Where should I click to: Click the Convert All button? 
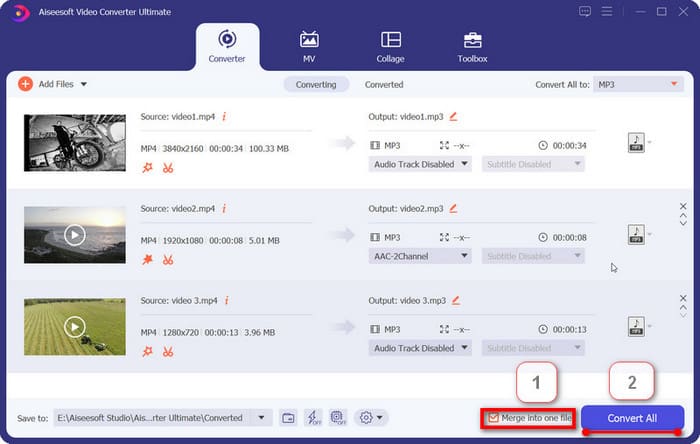pyautogui.click(x=632, y=418)
